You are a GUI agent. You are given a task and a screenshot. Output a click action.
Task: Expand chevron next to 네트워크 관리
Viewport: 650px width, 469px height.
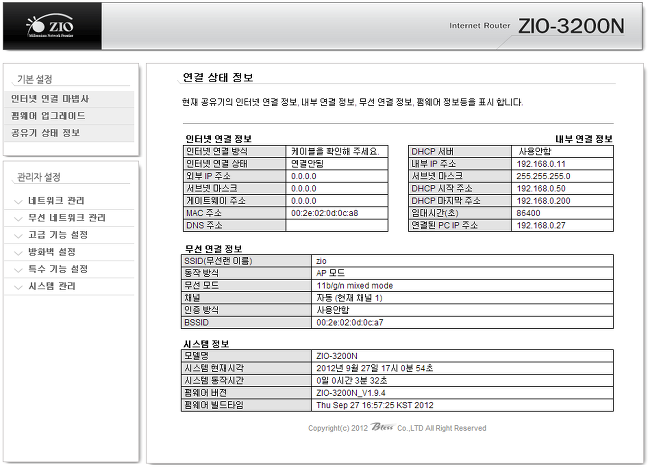pyautogui.click(x=18, y=202)
